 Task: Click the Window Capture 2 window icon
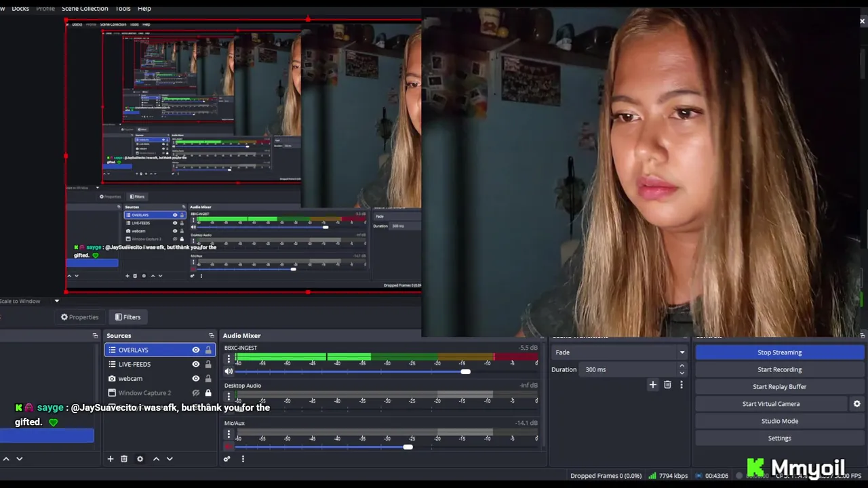tap(112, 392)
